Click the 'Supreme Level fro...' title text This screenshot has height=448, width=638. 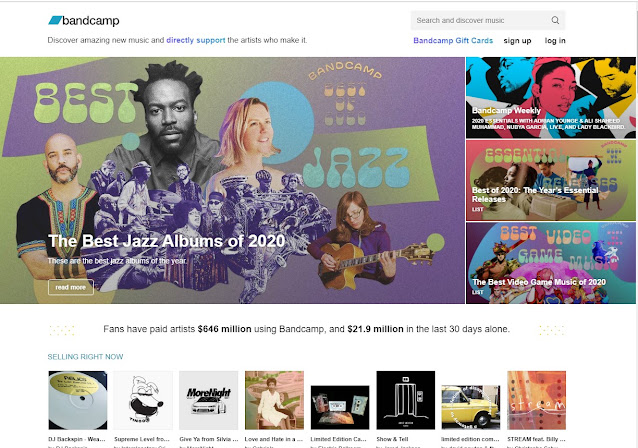point(142,439)
